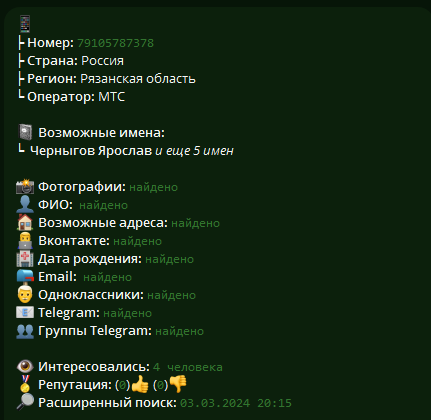The height and width of the screenshot is (420, 431).
Task: Click the mailbox icon next to Email
Action: pos(25,276)
